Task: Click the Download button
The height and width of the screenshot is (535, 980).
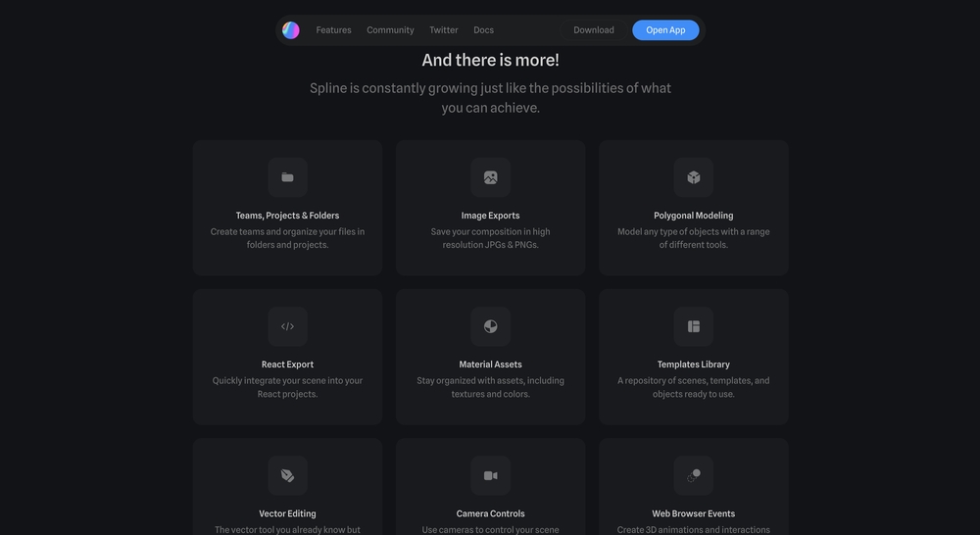Action: [594, 30]
